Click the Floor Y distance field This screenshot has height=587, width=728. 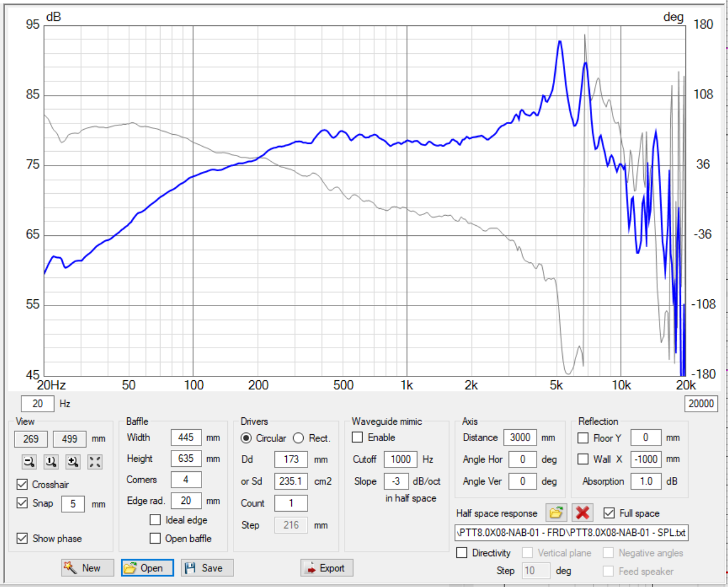(645, 437)
